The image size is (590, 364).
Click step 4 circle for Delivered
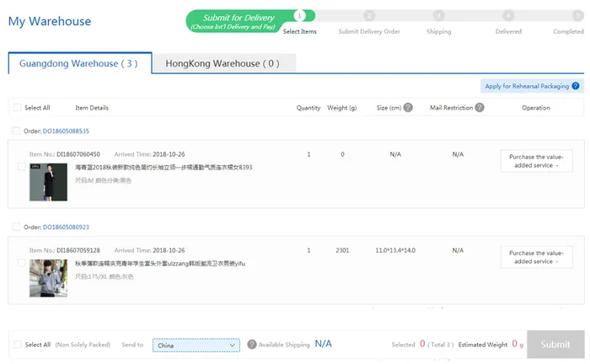tap(508, 16)
